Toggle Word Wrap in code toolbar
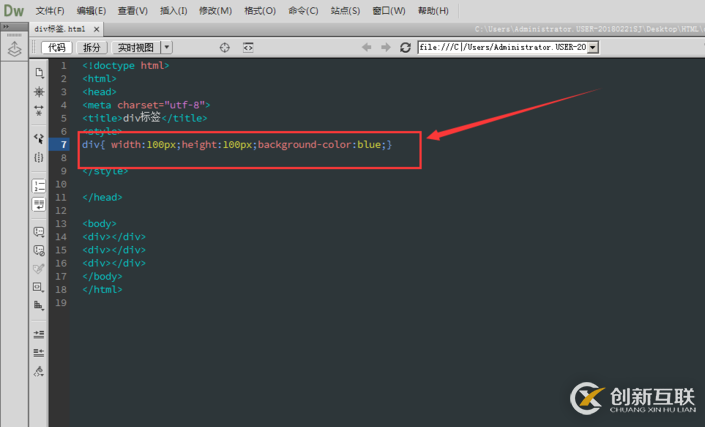Viewport: 705px width, 427px height. [x=39, y=204]
